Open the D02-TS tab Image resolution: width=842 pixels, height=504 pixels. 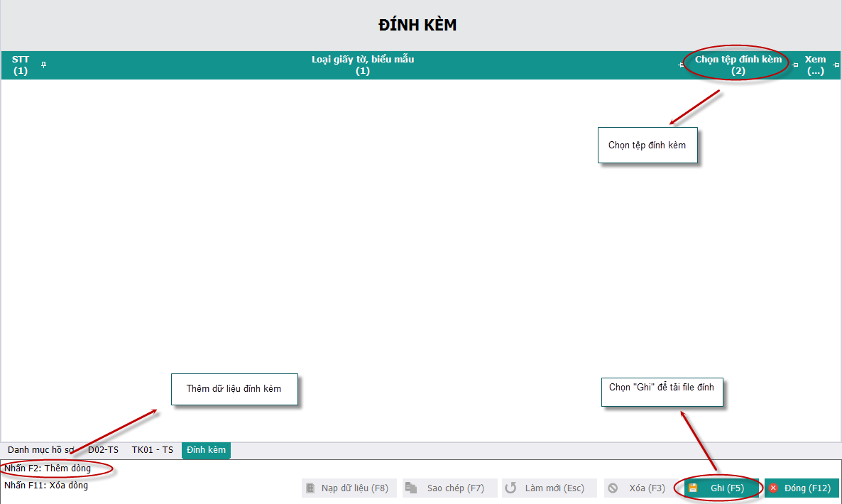point(103,450)
